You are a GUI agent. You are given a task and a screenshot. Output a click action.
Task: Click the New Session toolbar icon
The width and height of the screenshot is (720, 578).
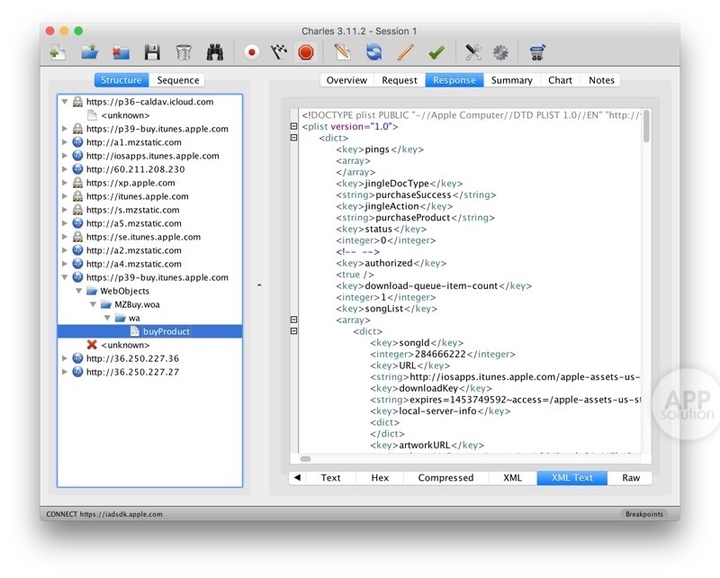pos(59,52)
